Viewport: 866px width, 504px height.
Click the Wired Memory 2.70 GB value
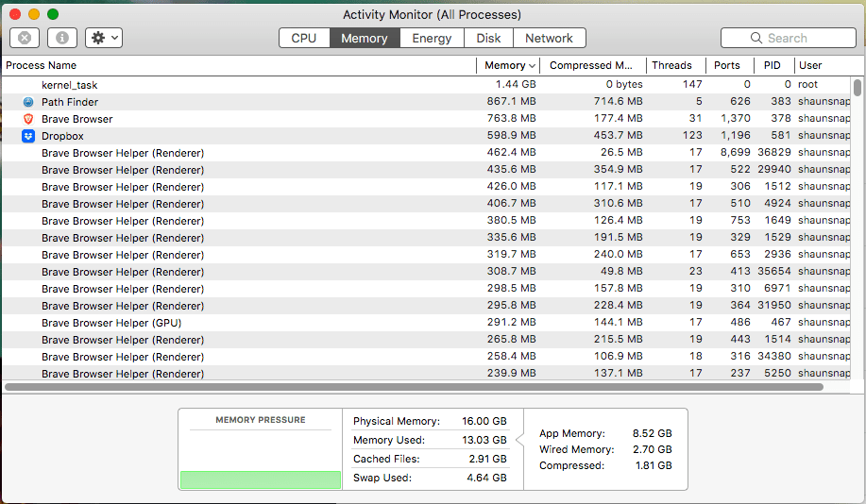coord(653,449)
